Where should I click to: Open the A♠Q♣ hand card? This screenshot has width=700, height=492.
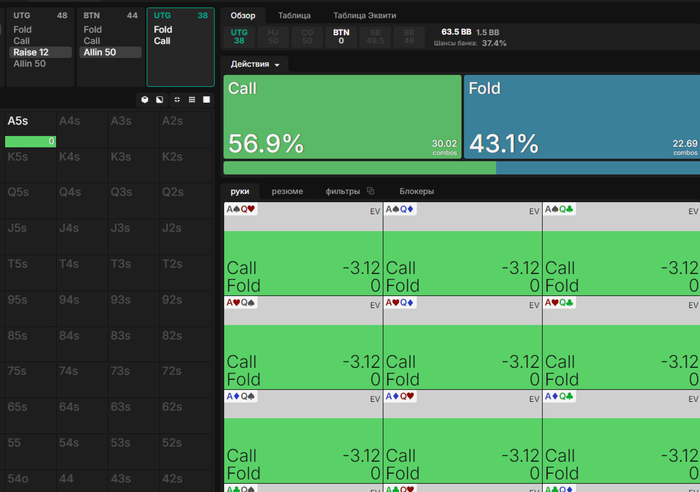(x=621, y=249)
